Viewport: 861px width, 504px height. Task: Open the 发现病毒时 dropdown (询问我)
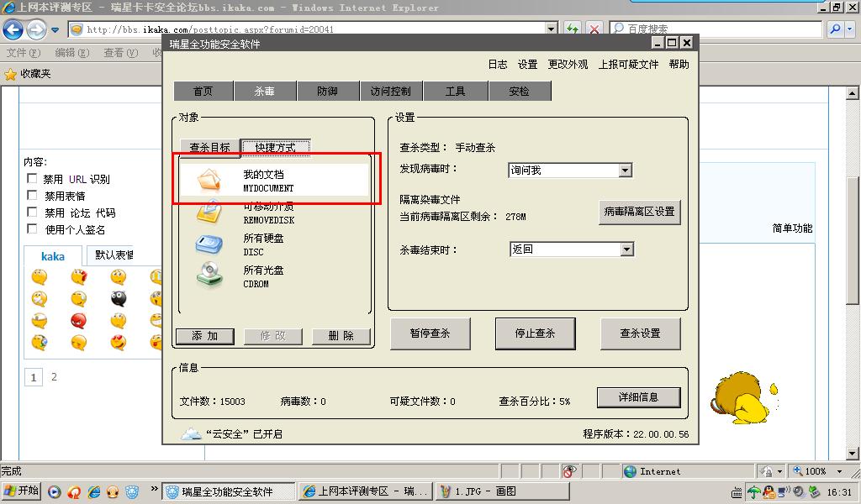pos(626,171)
